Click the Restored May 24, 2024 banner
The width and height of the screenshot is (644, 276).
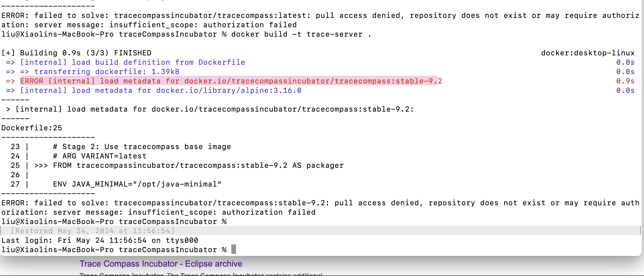click(x=92, y=231)
